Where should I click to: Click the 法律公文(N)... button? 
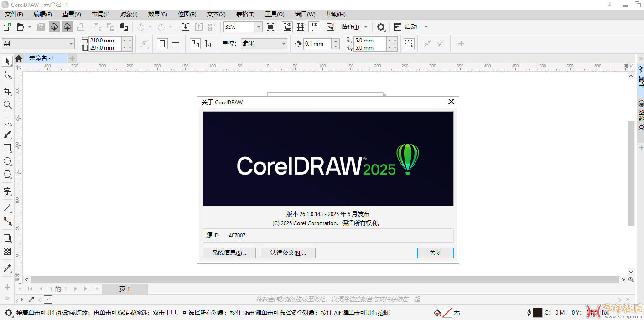[288, 253]
